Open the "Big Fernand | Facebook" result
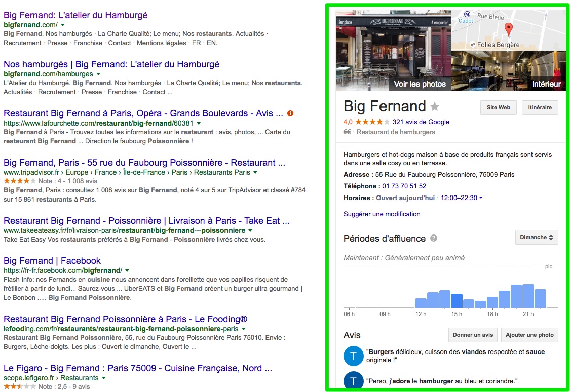This screenshot has width=570, height=392. click(52, 261)
